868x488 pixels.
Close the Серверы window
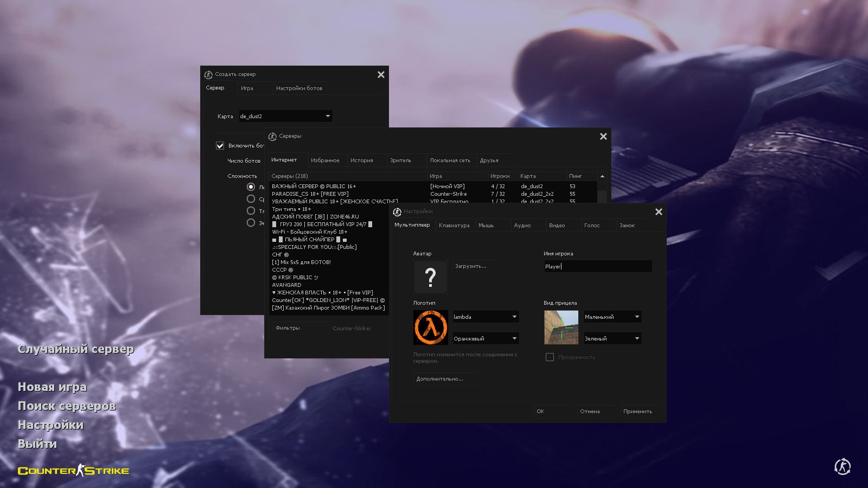tap(603, 137)
